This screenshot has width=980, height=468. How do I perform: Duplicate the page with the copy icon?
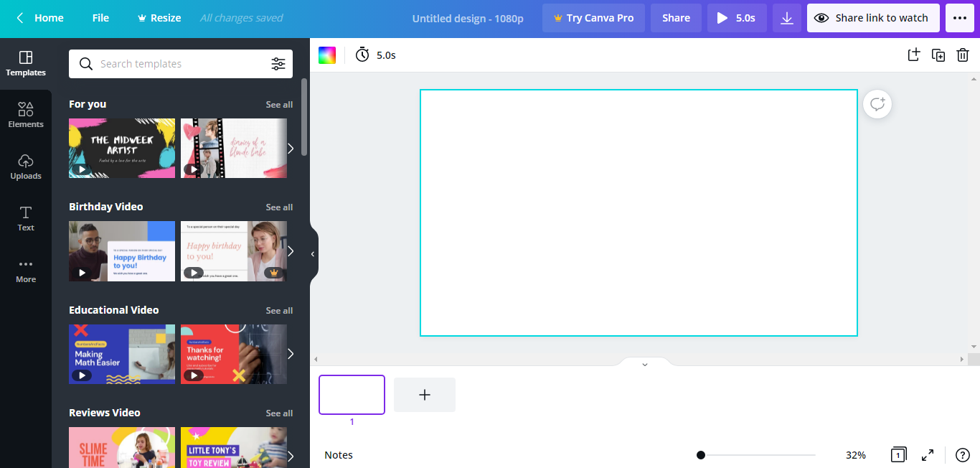[938, 55]
